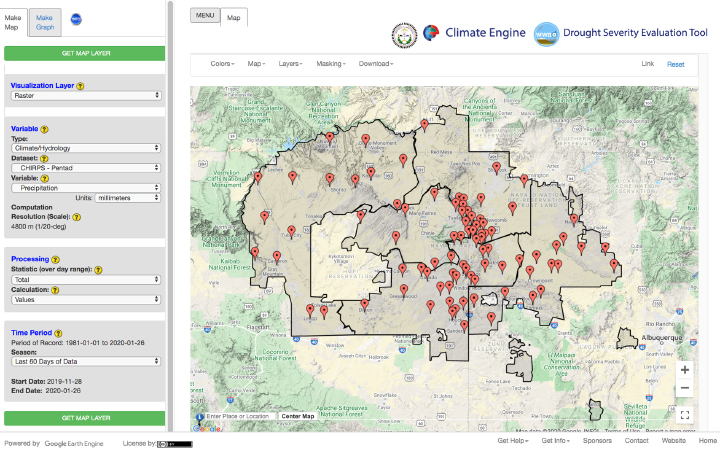The image size is (720, 452).
Task: Click the Enter Place or Location field
Action: coord(238,416)
